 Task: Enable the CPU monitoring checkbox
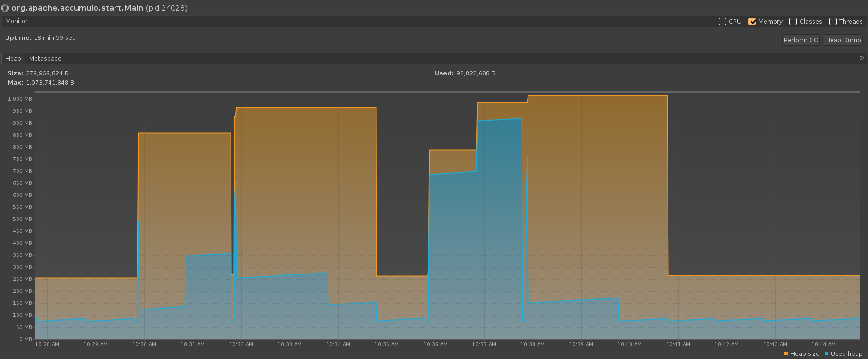tap(722, 22)
